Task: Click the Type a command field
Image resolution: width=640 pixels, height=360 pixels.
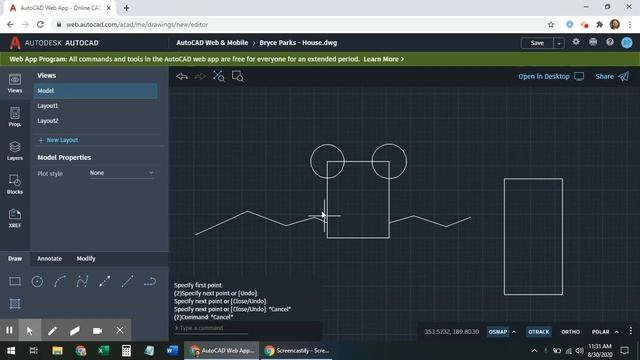Action: (211, 328)
